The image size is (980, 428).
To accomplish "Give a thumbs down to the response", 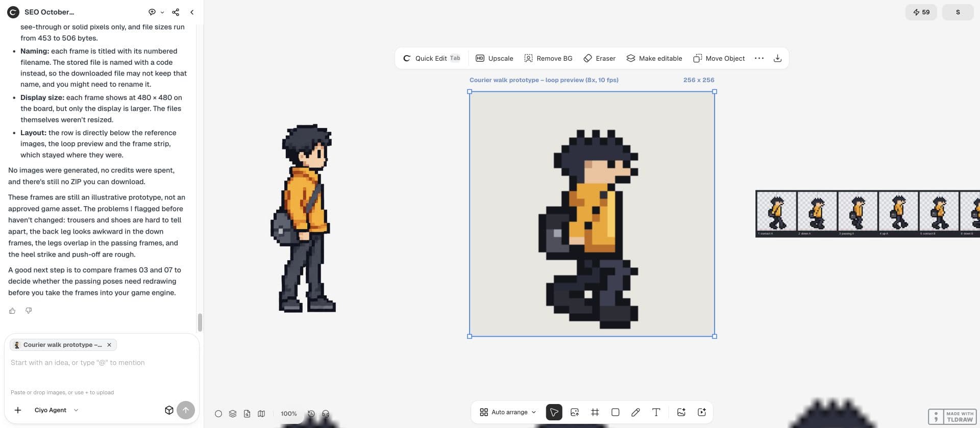I will [x=29, y=311].
